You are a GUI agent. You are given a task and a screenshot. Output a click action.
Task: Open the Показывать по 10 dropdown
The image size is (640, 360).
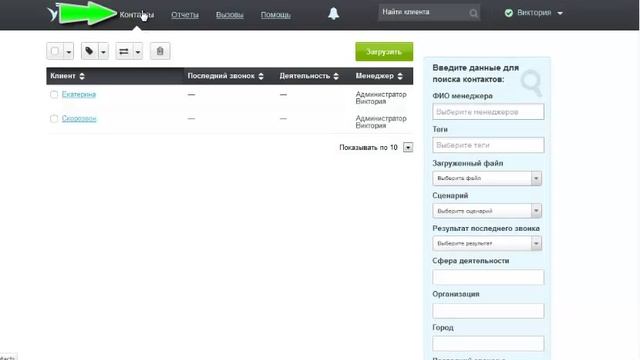tap(408, 147)
